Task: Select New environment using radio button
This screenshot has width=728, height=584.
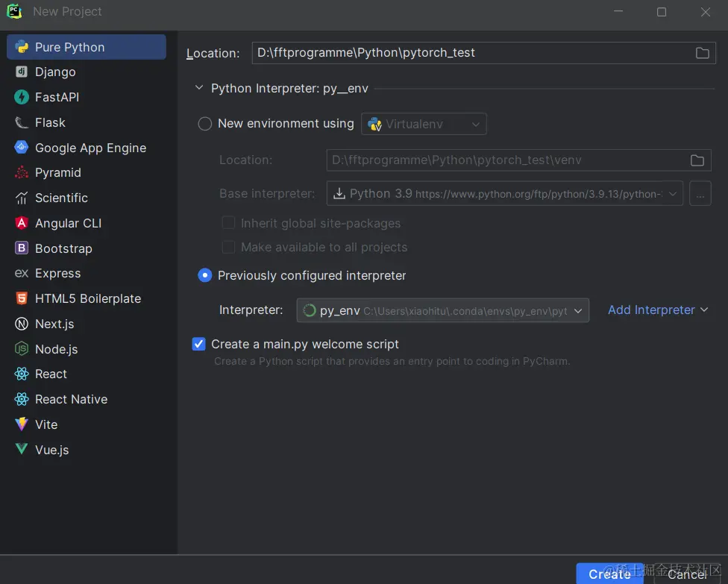Action: coord(204,124)
